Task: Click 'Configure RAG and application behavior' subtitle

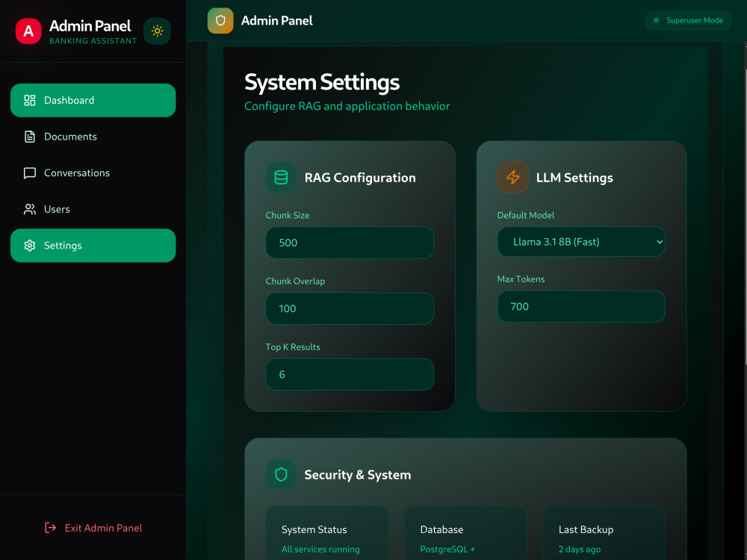Action: pyautogui.click(x=347, y=106)
